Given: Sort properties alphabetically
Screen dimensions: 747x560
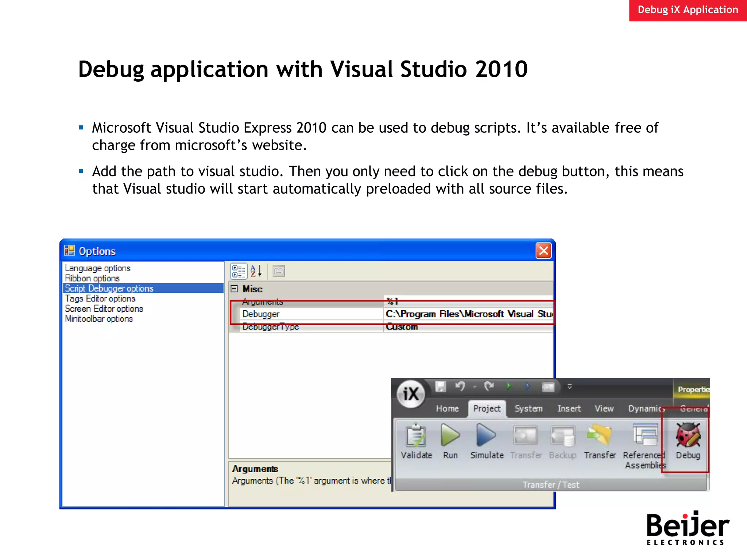Looking at the screenshot, I should coord(256,271).
